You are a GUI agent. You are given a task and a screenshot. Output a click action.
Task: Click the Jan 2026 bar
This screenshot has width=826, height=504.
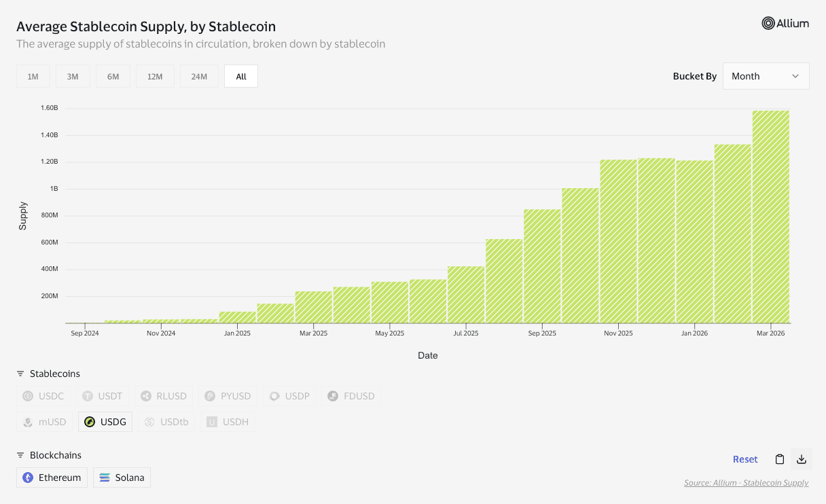pyautogui.click(x=695, y=242)
